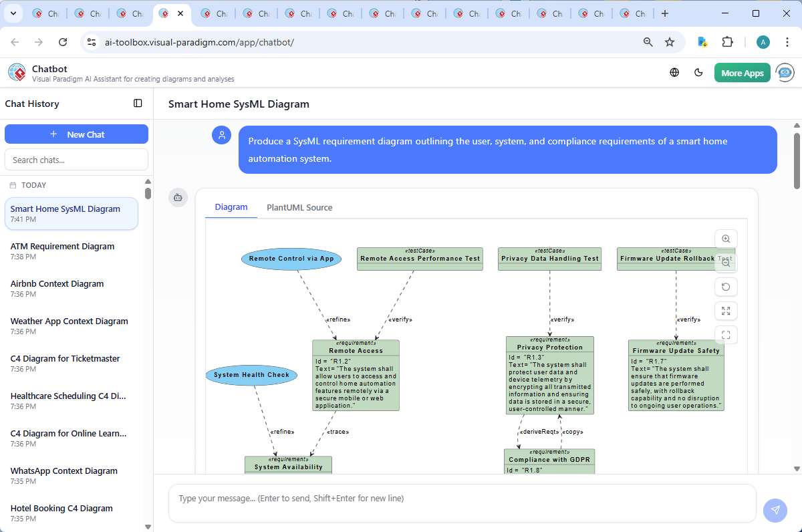This screenshot has width=802, height=532.
Task: Select the Diagram tab
Action: click(x=231, y=207)
